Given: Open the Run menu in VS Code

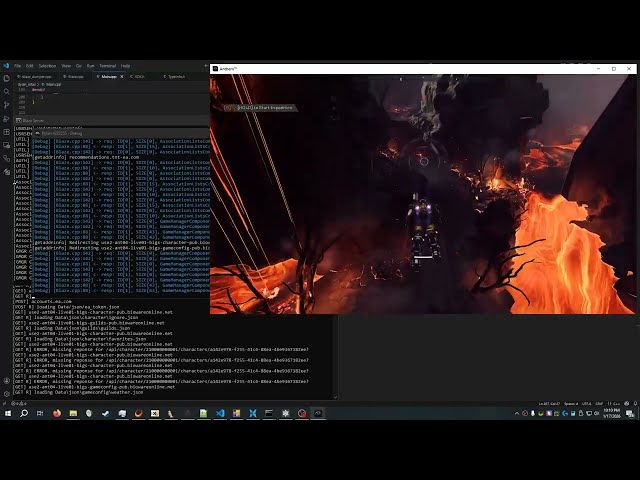Looking at the screenshot, I should [91, 66].
